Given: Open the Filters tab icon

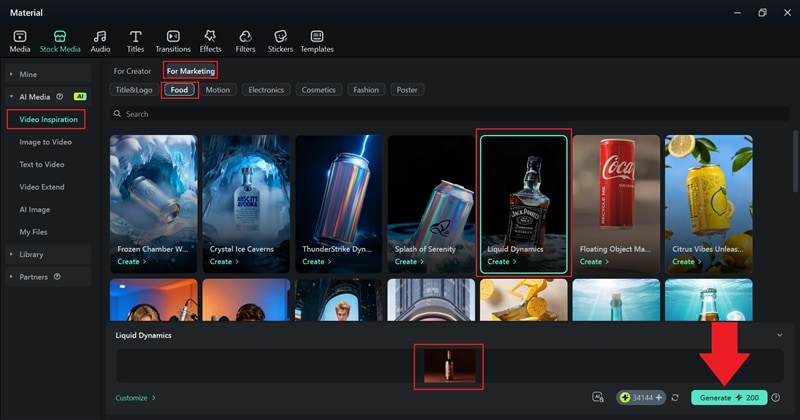Looking at the screenshot, I should [x=245, y=36].
